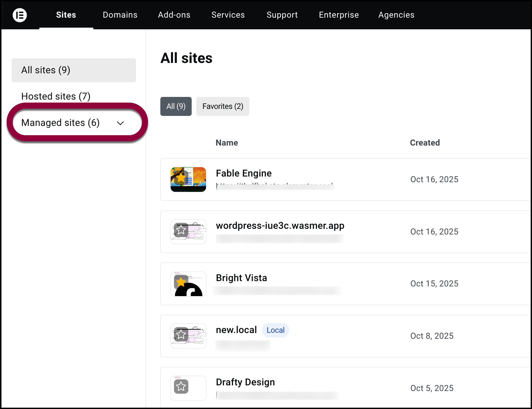
Task: Click Fable Engine's Oct 16, 2025 date
Action: click(x=434, y=180)
